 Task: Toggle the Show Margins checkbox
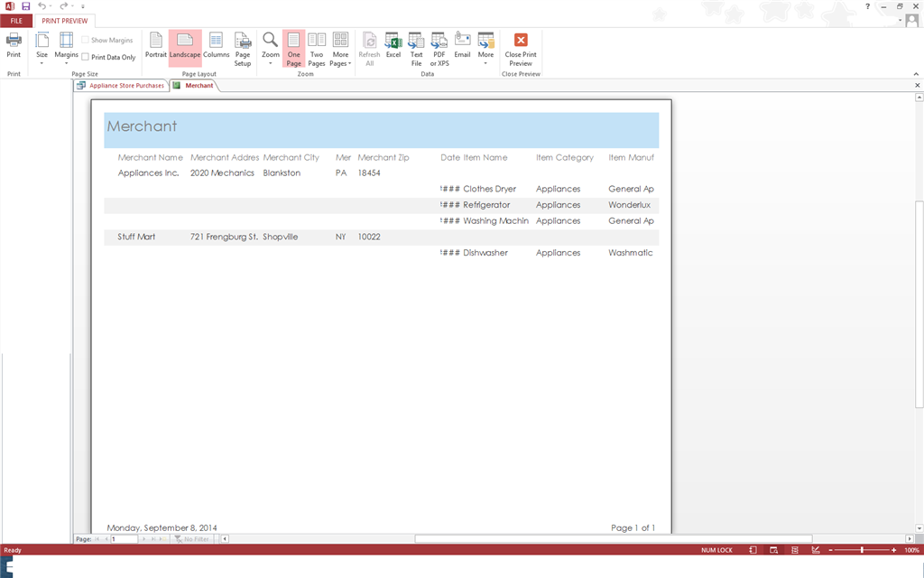coord(86,40)
